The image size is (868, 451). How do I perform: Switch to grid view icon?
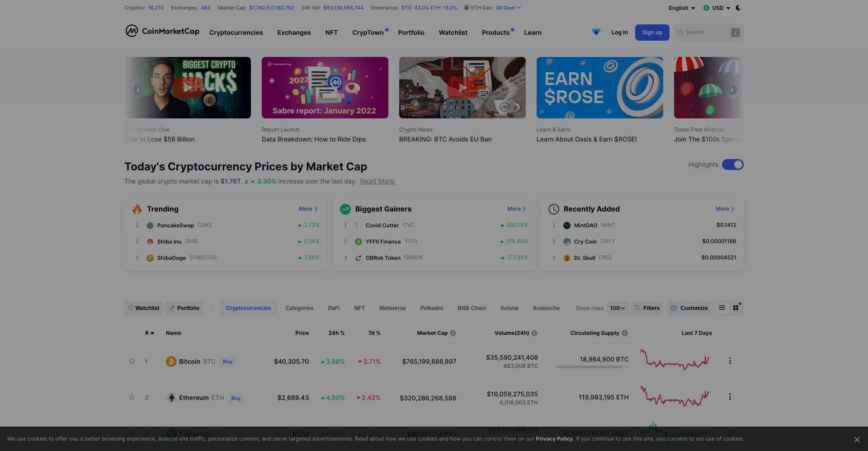736,308
